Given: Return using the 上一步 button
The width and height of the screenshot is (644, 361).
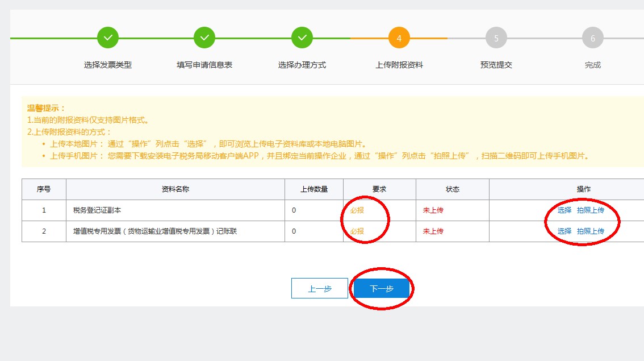Looking at the screenshot, I should [x=320, y=288].
